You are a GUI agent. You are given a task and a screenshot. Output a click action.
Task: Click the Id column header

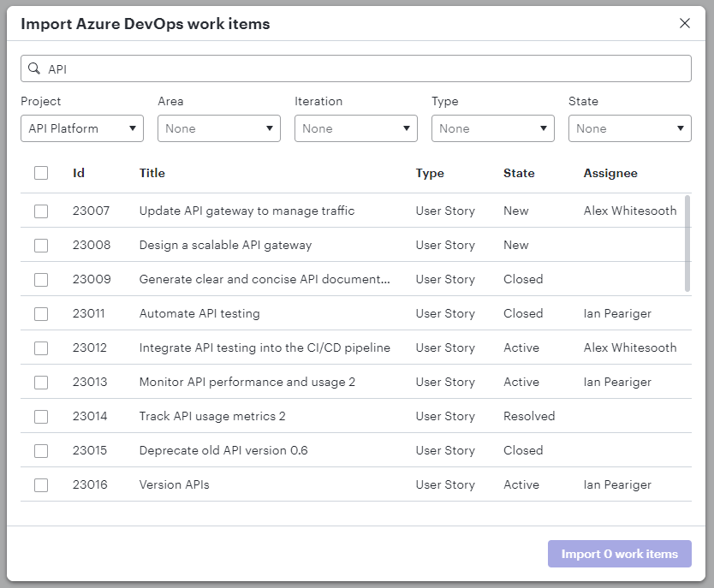(x=78, y=173)
